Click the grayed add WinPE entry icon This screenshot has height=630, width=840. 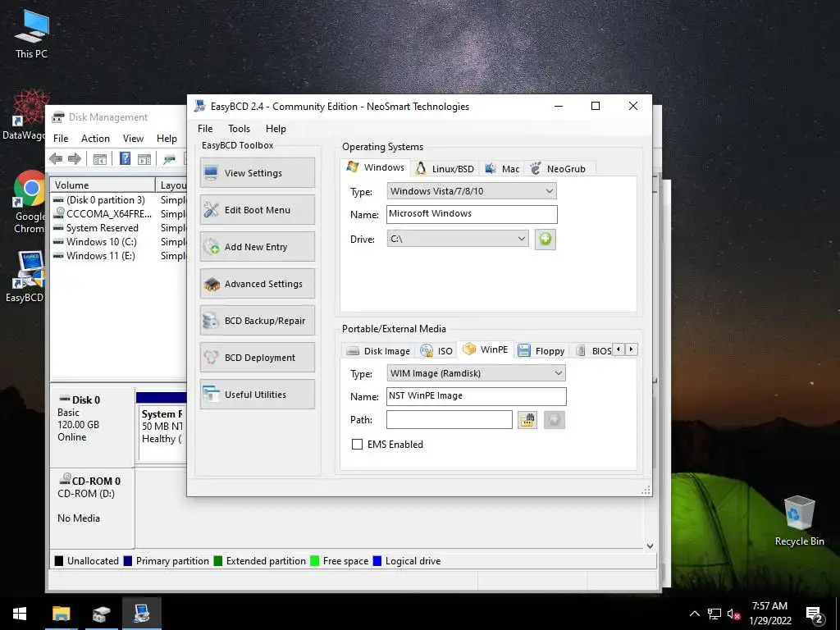point(555,419)
